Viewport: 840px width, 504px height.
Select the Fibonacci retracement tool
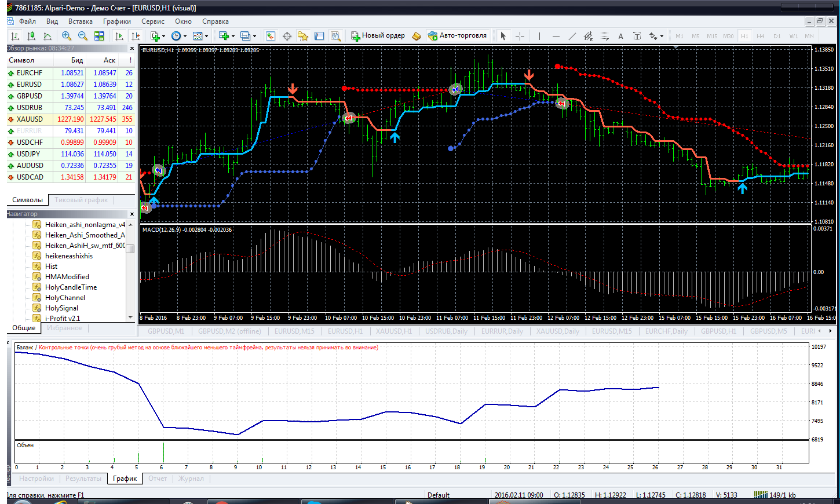(x=605, y=36)
